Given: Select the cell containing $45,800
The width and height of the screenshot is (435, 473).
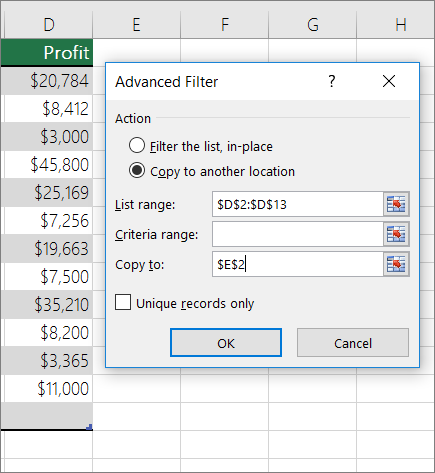Looking at the screenshot, I should point(47,164).
